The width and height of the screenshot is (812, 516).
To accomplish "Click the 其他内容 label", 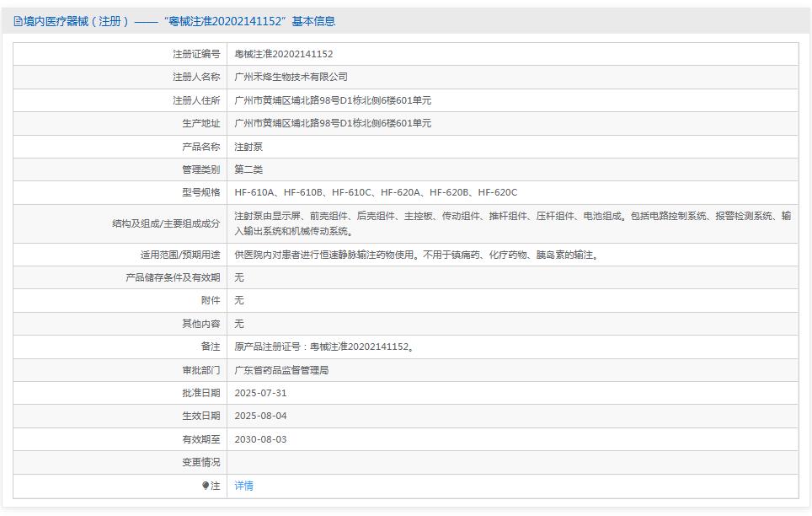I will [201, 324].
